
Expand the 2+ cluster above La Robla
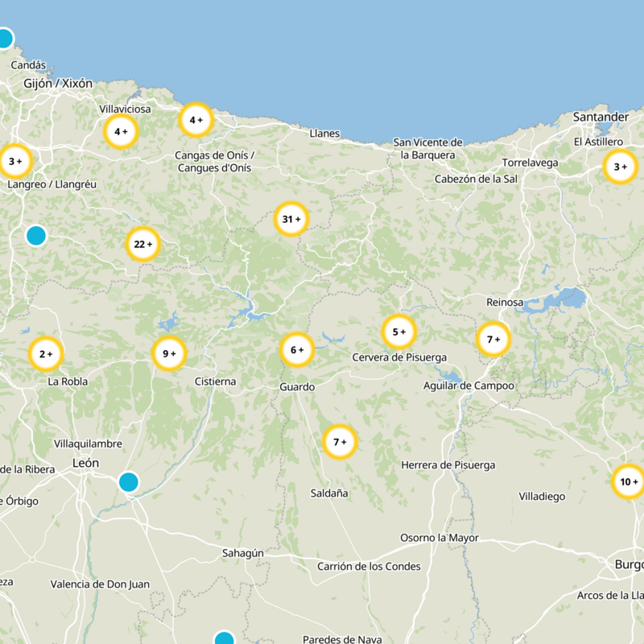46,353
